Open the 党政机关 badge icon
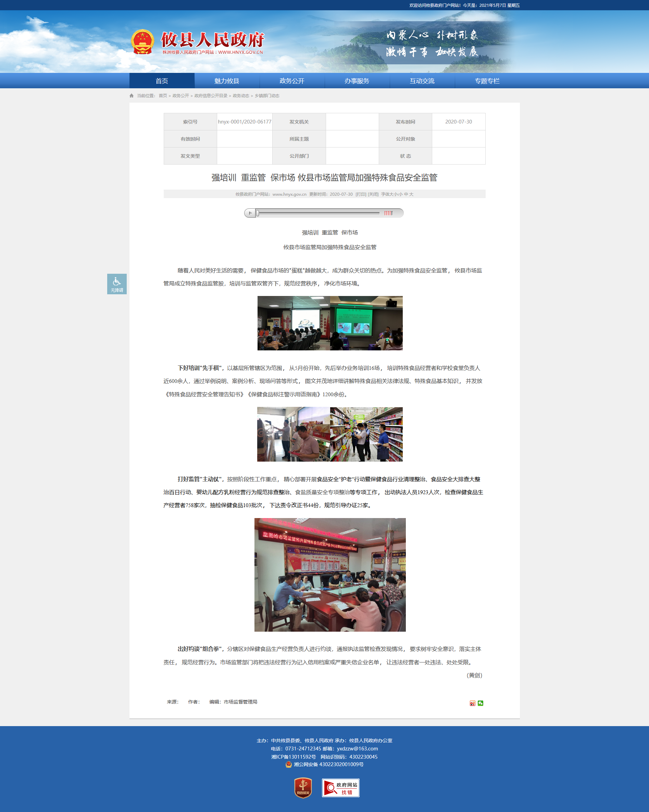649x812 pixels. coord(303,788)
